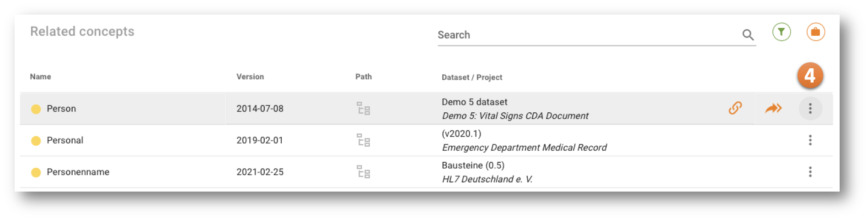Show the path tree icon for Personal
The height and width of the screenshot is (220, 868).
point(363,140)
